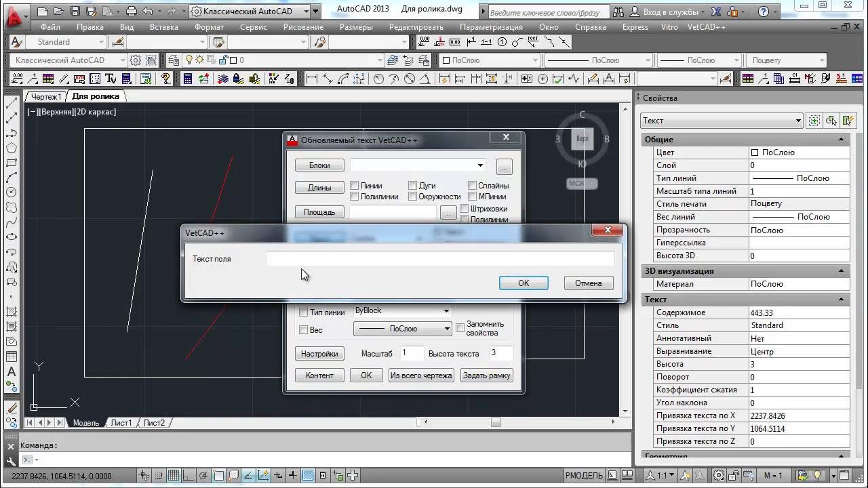Select the Line tool in draw toolbar

pos(11,104)
